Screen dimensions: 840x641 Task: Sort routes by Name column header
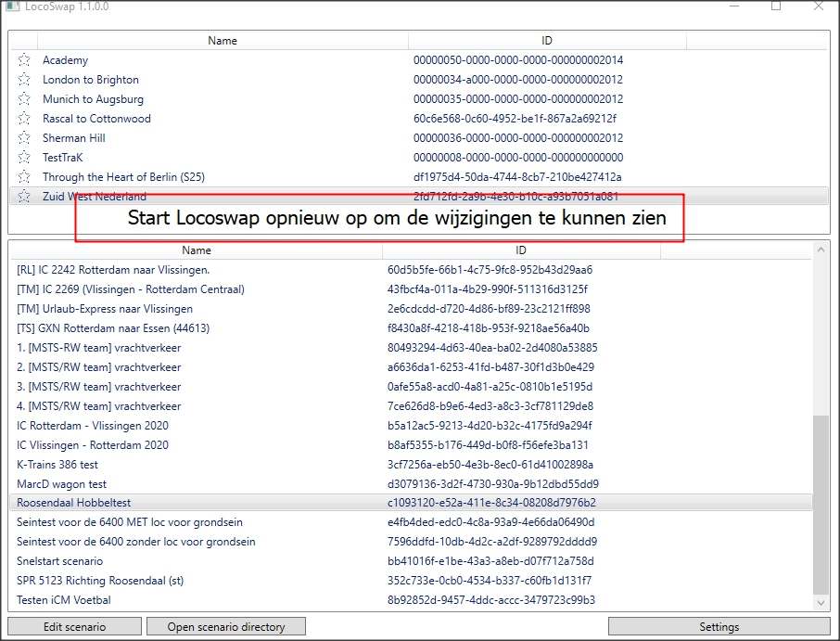223,41
